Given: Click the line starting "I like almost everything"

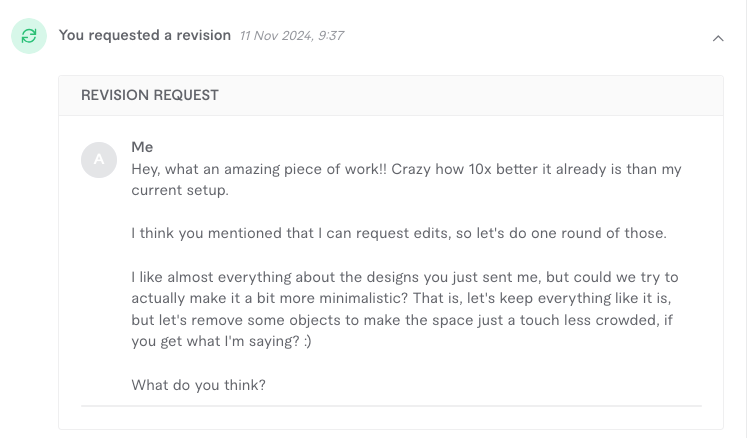Looking at the screenshot, I should click(x=405, y=277).
